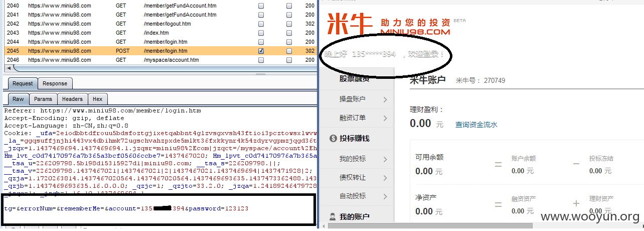Click the 可用余额 0.00 value
The width and height of the screenshot is (644, 231).
429,171
